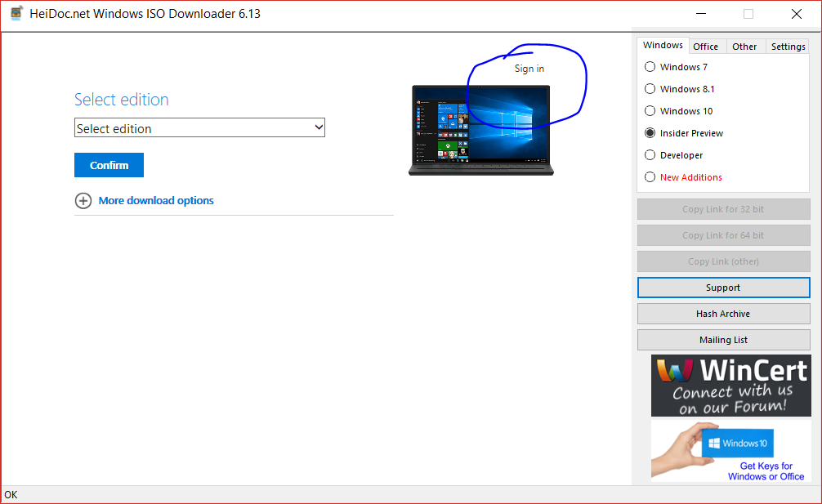
Task: Click the Sign in link
Action: click(x=529, y=69)
